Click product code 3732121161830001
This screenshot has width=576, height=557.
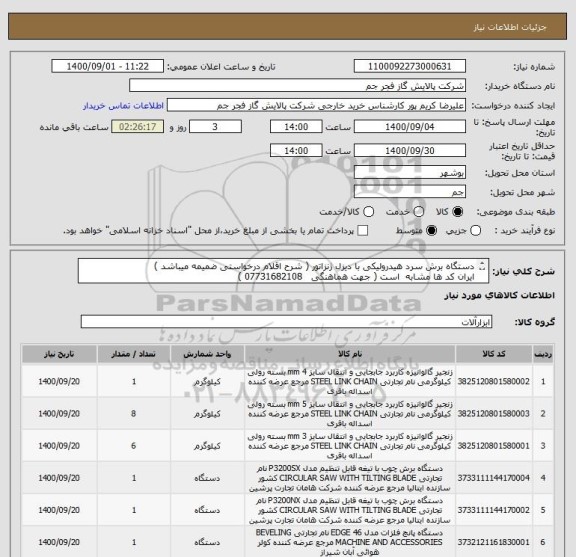[x=494, y=542]
